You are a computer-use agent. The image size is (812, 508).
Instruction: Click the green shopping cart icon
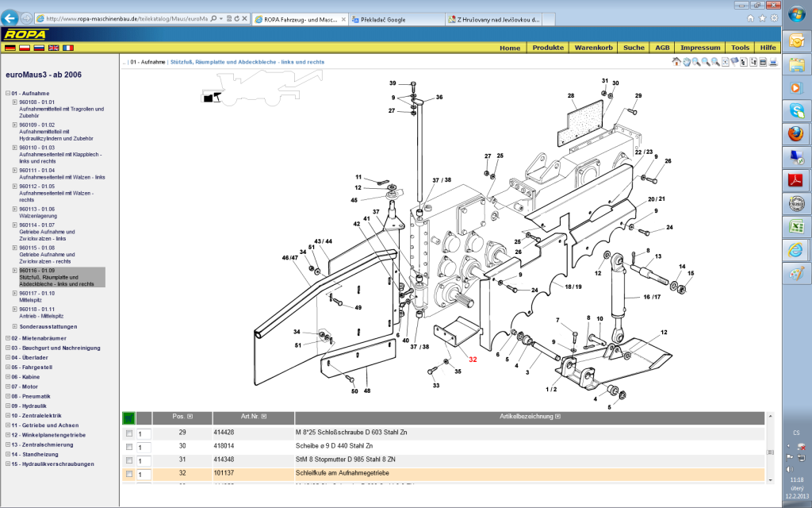(x=128, y=418)
